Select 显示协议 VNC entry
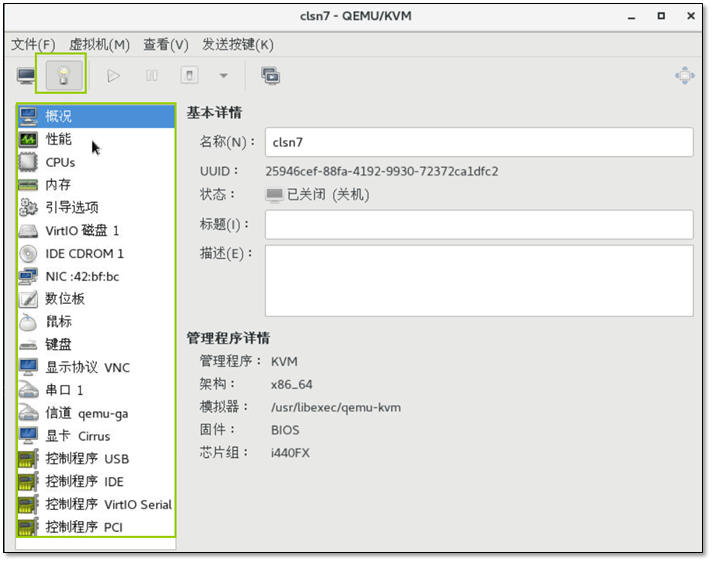This screenshot has height=562, width=712. click(96, 367)
